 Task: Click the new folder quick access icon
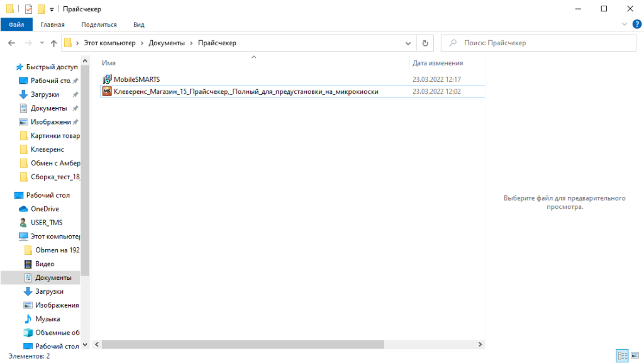41,9
